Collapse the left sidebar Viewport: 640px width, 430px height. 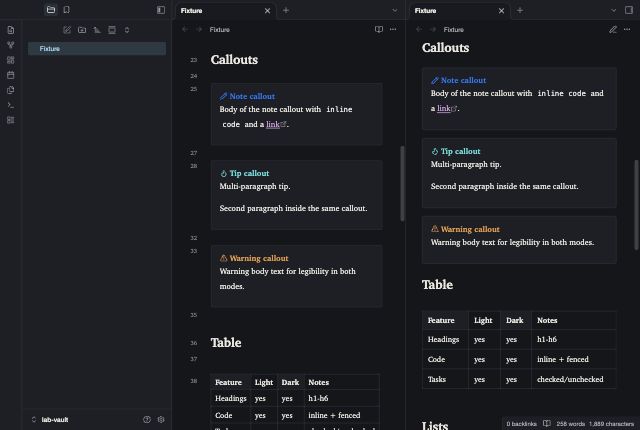tap(161, 10)
